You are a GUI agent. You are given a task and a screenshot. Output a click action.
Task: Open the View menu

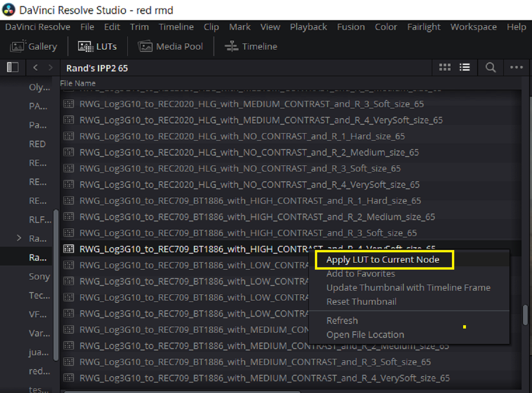click(270, 27)
